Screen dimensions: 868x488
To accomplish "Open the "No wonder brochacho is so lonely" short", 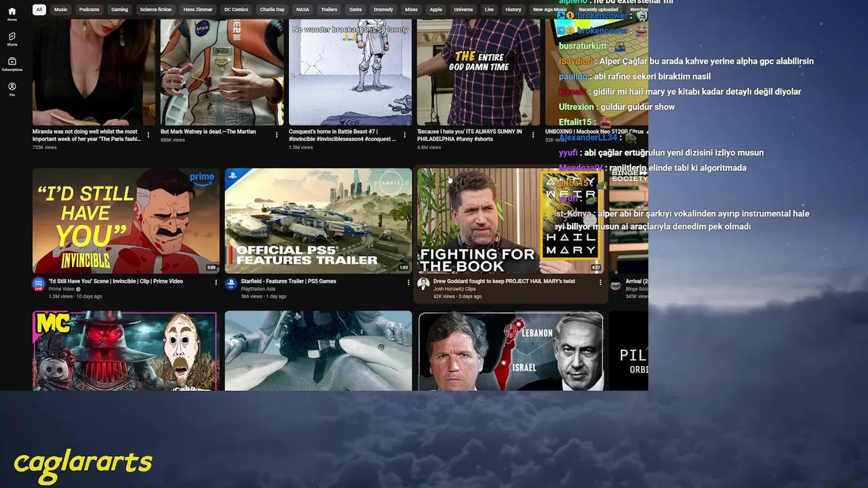I will click(x=350, y=72).
